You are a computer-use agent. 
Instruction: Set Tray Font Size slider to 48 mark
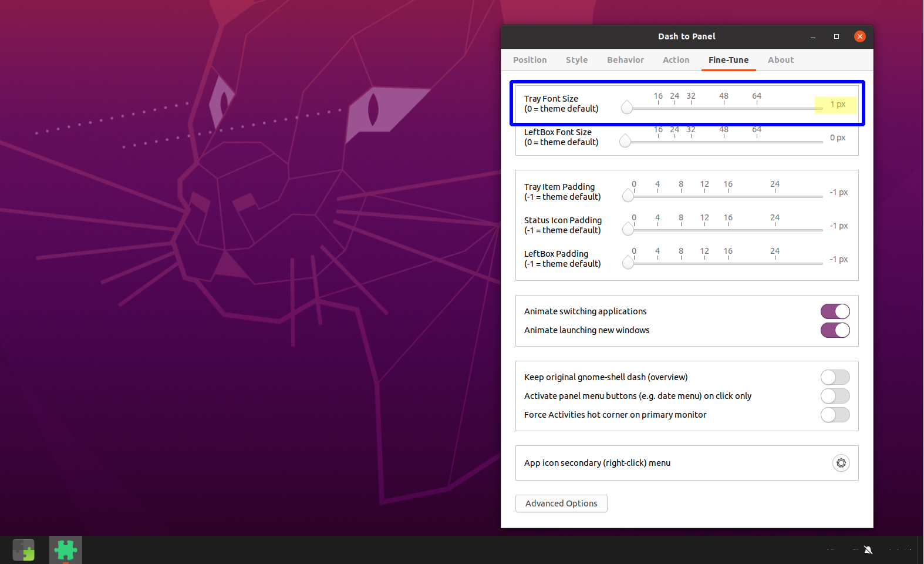tap(724, 109)
